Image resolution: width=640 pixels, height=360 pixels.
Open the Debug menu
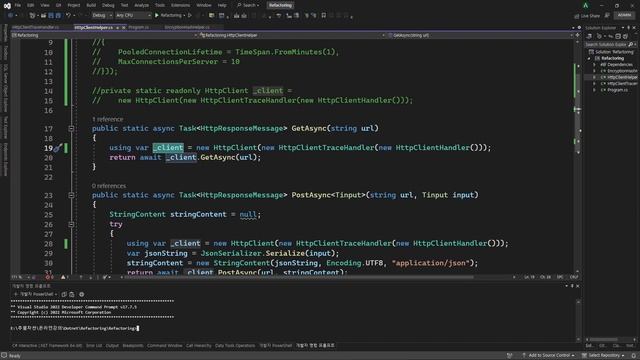108,5
